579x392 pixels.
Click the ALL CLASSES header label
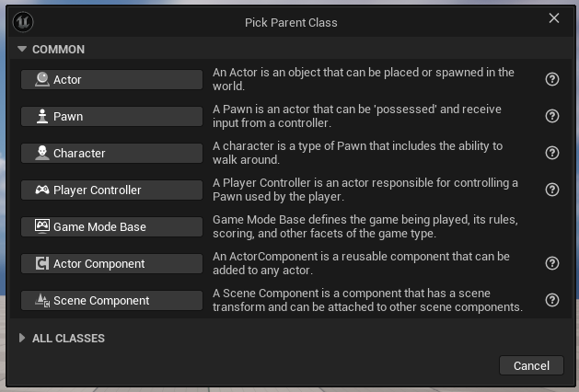tap(68, 338)
